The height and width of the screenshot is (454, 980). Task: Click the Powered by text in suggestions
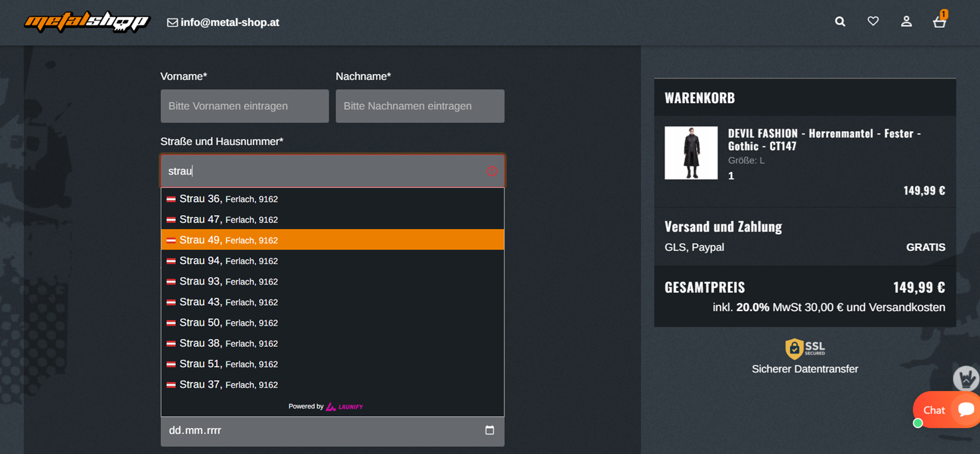point(306,406)
